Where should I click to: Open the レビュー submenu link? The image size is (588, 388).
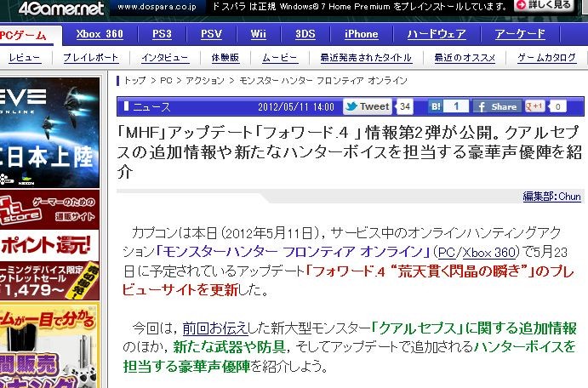coord(25,58)
